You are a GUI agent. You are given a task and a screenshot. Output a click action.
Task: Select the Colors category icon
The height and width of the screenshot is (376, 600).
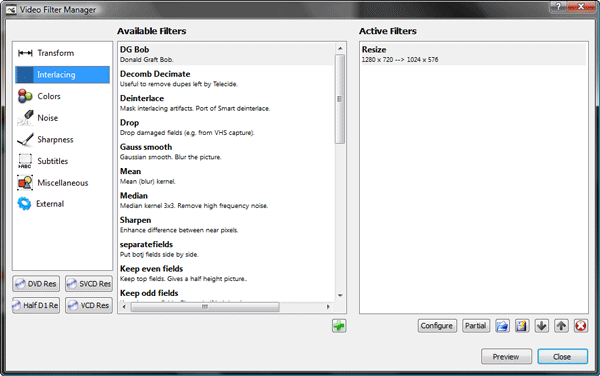coord(25,96)
